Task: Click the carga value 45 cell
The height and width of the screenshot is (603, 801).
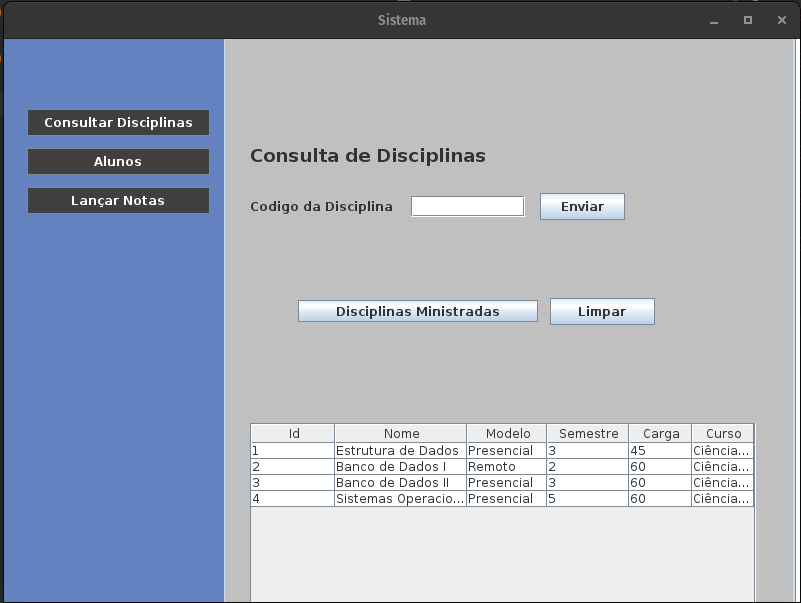Action: coord(658,450)
